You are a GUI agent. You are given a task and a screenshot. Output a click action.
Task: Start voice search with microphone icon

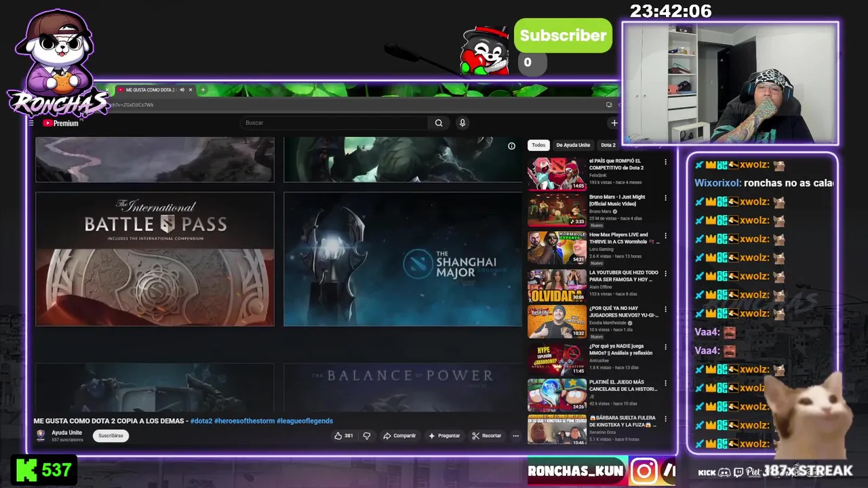(462, 123)
